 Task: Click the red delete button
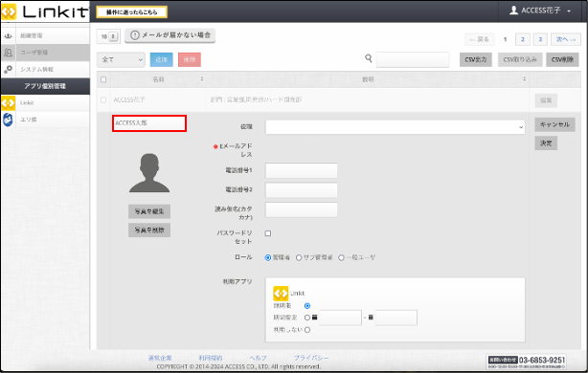(190, 59)
